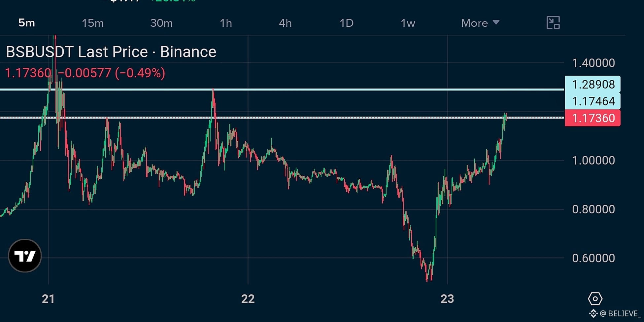Click date label 23 on time axis
This screenshot has width=644, height=322.
pyautogui.click(x=447, y=299)
